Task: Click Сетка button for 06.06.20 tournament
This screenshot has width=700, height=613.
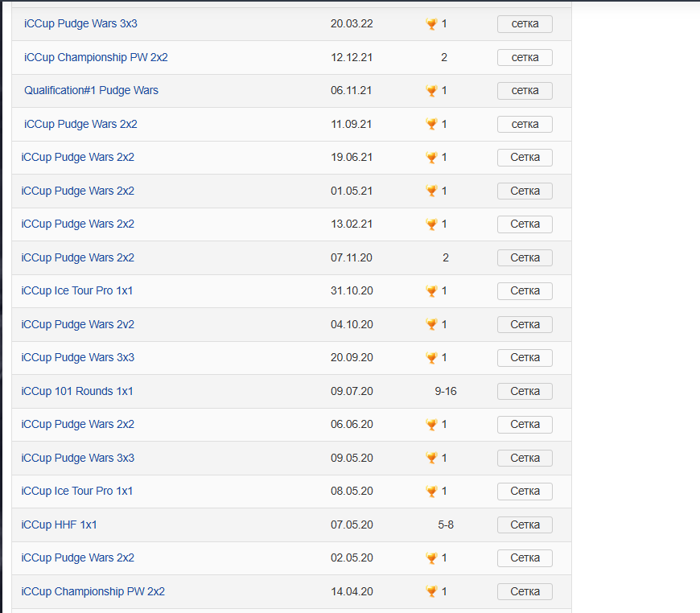Action: [525, 424]
